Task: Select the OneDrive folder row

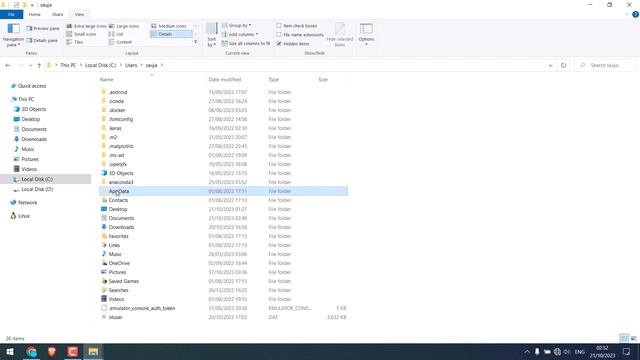Action: 223,263
